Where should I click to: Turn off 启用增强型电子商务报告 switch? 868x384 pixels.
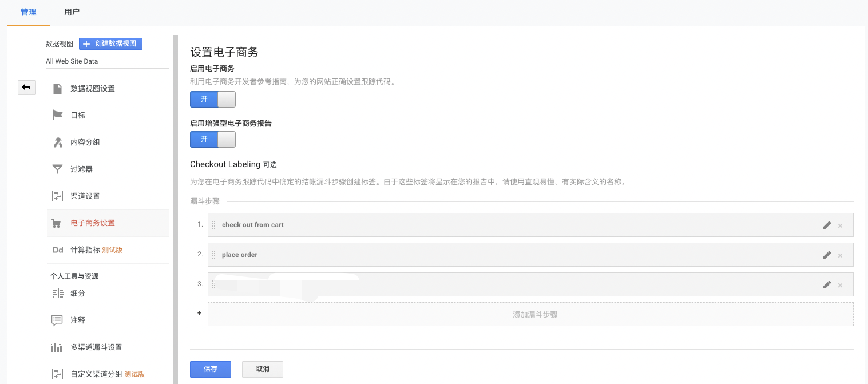pos(212,139)
